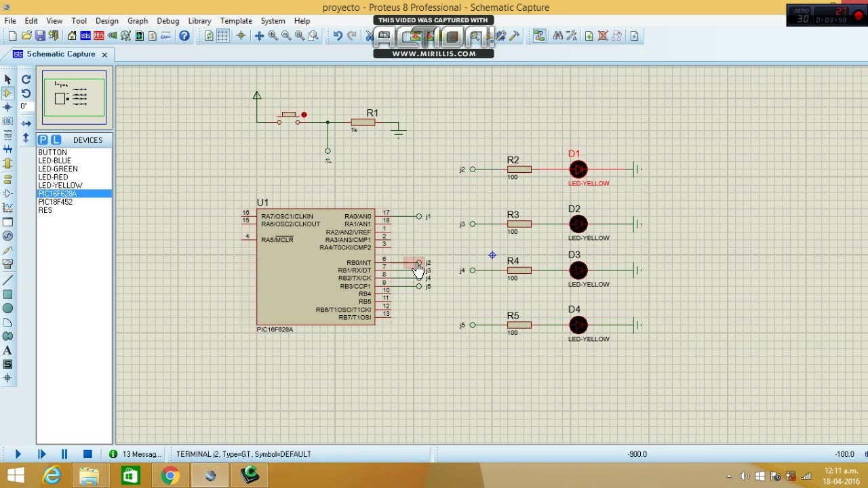Open Google Chrome from the taskbar
This screenshot has height=488, width=868.
170,476
